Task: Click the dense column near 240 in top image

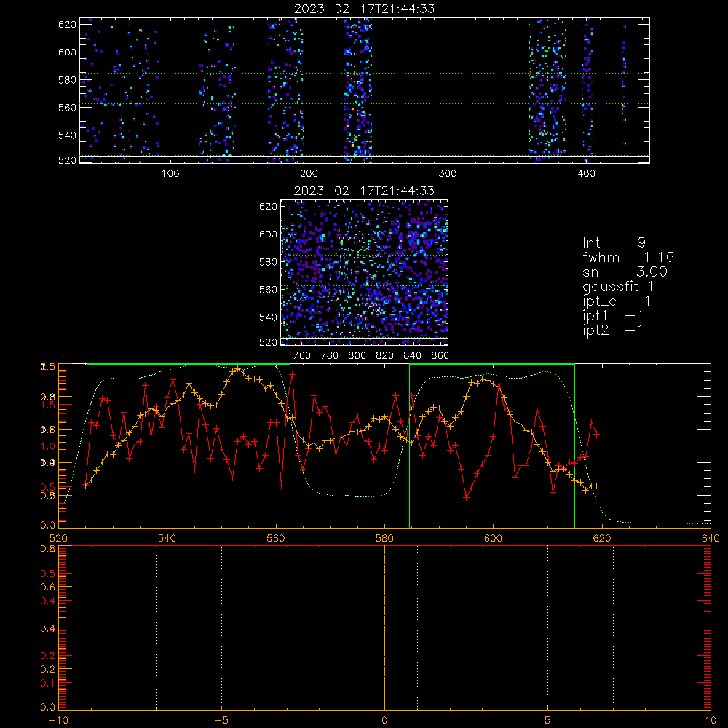Action: click(x=358, y=90)
